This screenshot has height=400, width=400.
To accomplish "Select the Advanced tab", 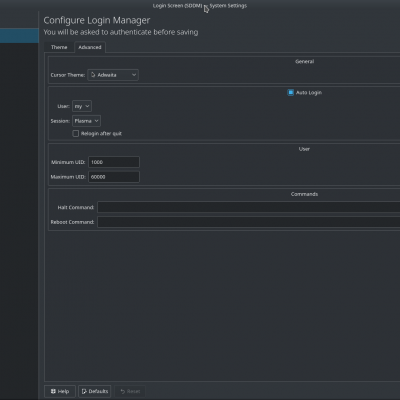I will point(90,47).
